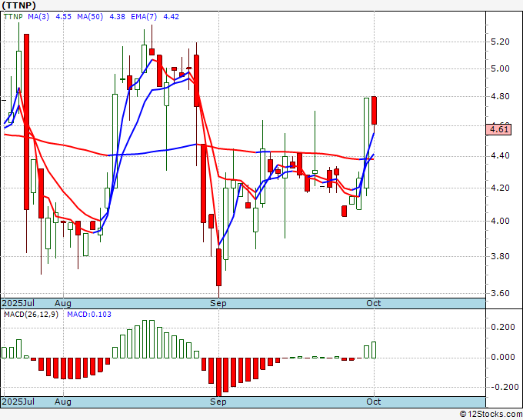Click the 0.000 MACD axis label
The image size is (523, 420).
[x=503, y=358]
